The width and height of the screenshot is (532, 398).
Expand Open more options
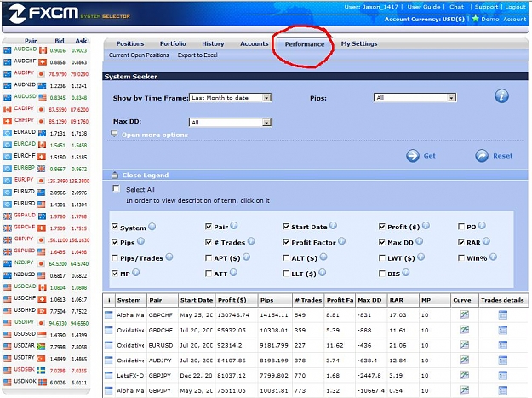[x=155, y=135]
